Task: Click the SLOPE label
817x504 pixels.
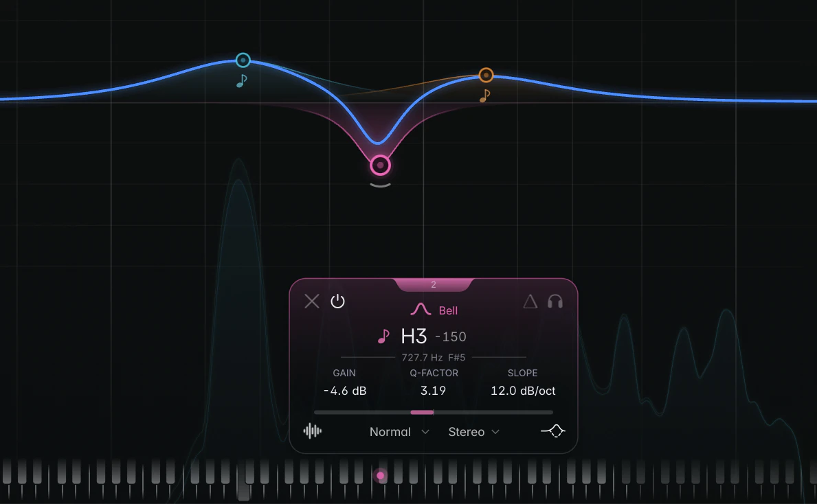Action: pyautogui.click(x=523, y=374)
